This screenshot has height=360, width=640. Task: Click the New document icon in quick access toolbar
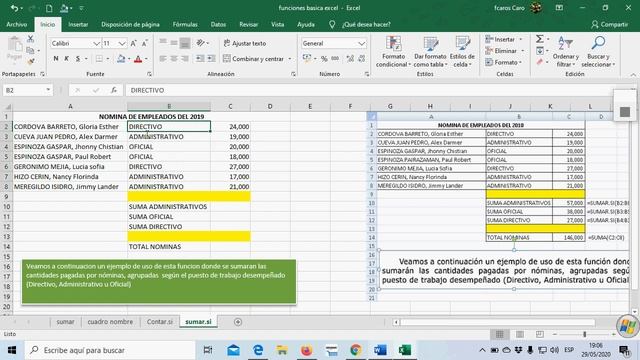49,8
